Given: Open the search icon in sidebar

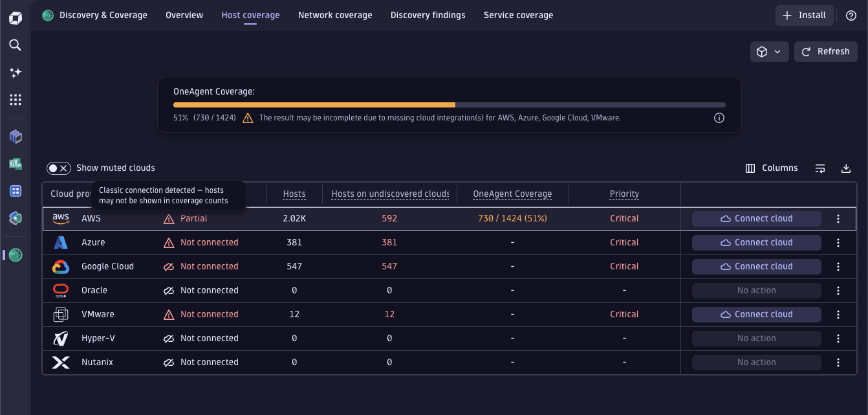Looking at the screenshot, I should pos(16,45).
